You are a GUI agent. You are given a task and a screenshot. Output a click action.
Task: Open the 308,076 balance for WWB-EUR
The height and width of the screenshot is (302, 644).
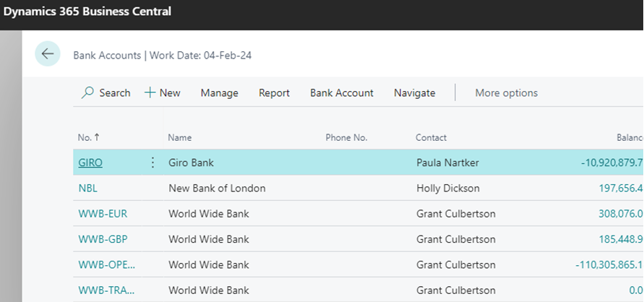pos(621,214)
